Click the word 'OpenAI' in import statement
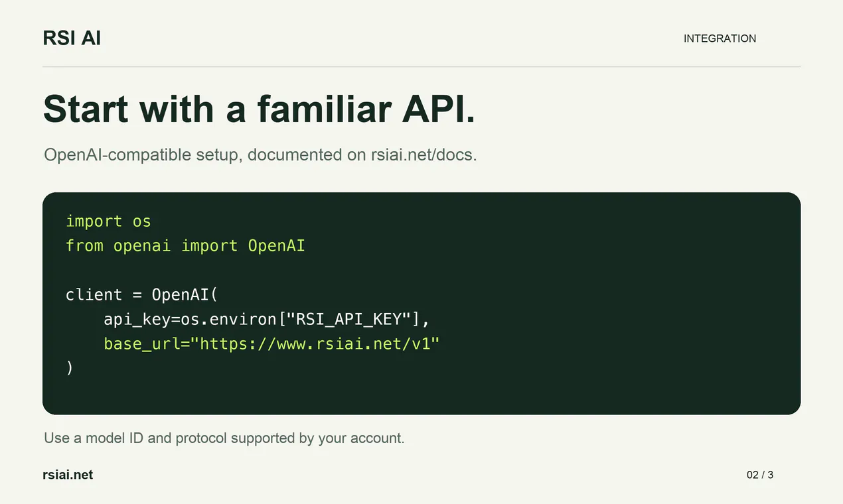 (276, 245)
